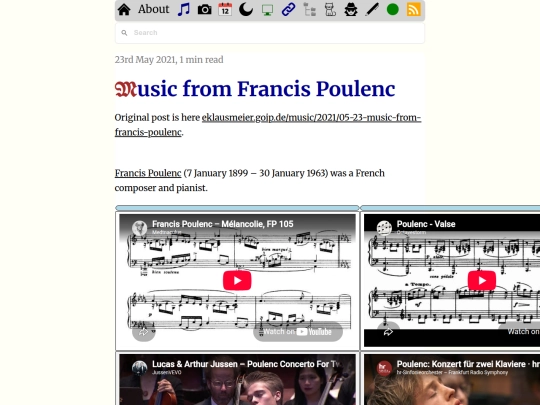This screenshot has height=405, width=540.
Task: Open the calendar icon in navbar
Action: click(225, 10)
